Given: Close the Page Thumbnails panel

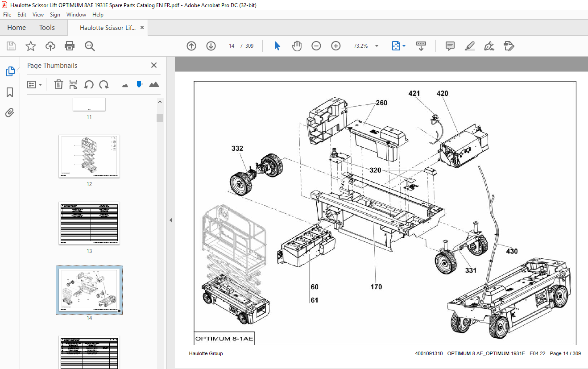Looking at the screenshot, I should click(154, 65).
